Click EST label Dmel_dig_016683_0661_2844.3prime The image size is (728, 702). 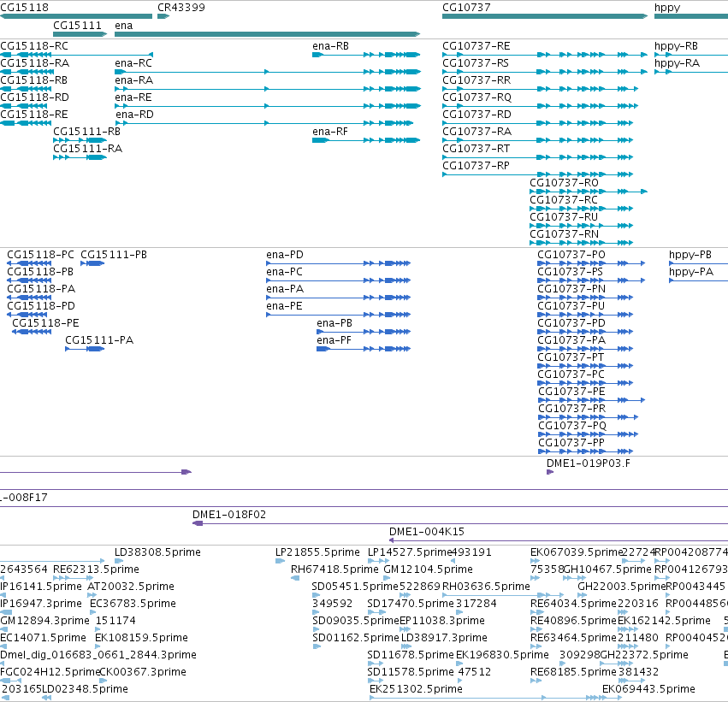tap(98, 655)
